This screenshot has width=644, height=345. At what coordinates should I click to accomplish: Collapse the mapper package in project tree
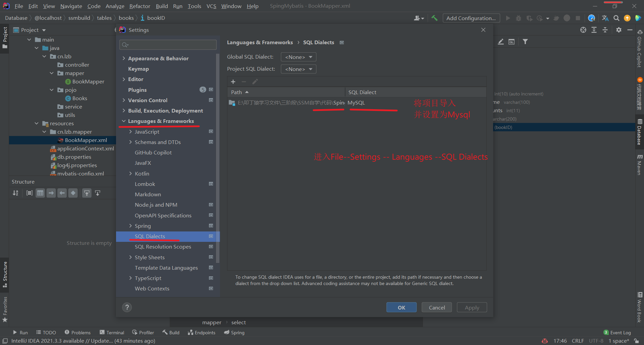coord(52,73)
